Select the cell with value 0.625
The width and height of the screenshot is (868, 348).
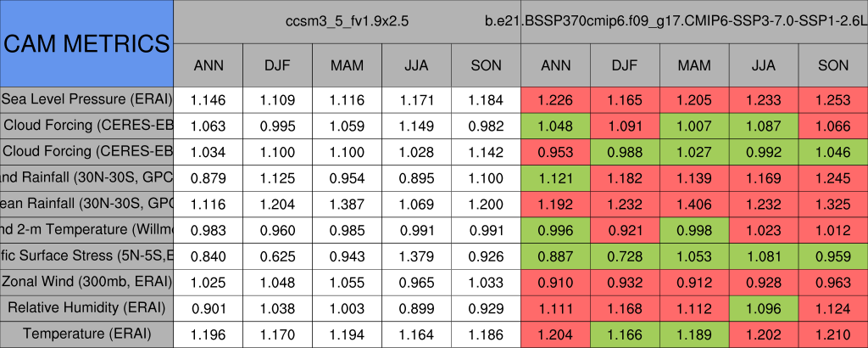[277, 255]
